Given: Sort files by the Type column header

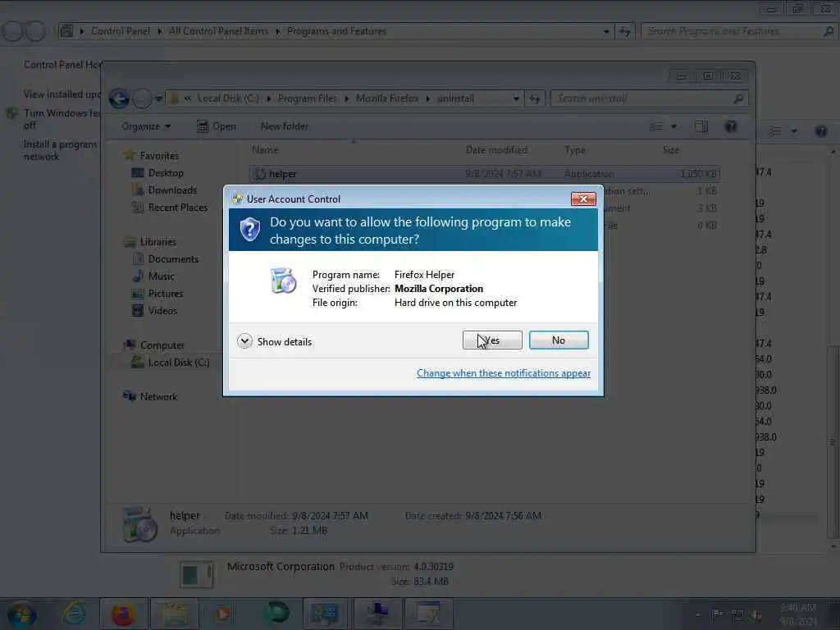Looking at the screenshot, I should [x=575, y=150].
